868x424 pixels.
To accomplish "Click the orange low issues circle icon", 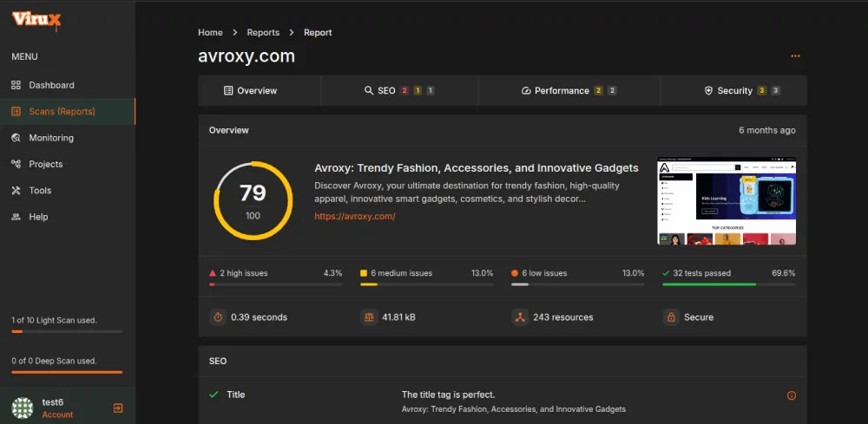I will point(515,273).
